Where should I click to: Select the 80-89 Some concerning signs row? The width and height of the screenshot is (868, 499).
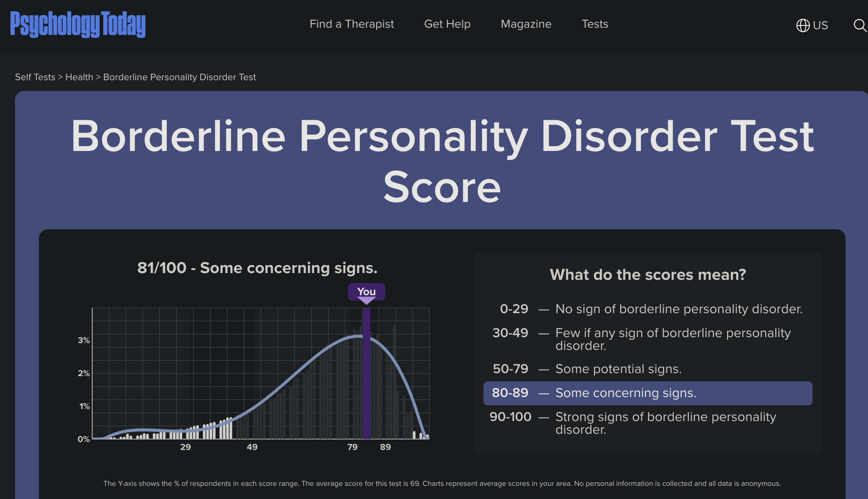point(647,393)
